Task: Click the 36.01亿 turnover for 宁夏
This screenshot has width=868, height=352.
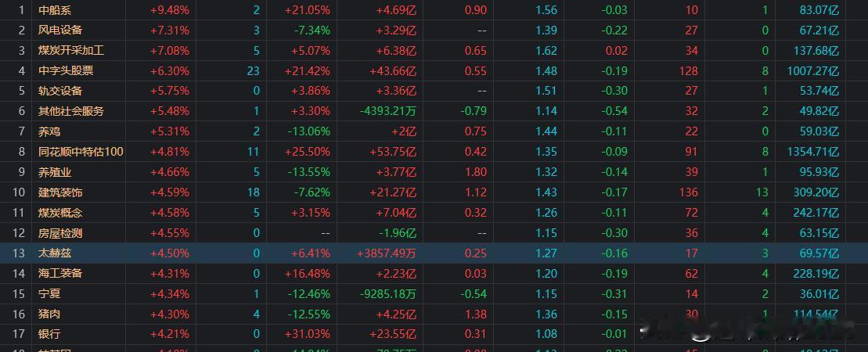Action: point(819,294)
